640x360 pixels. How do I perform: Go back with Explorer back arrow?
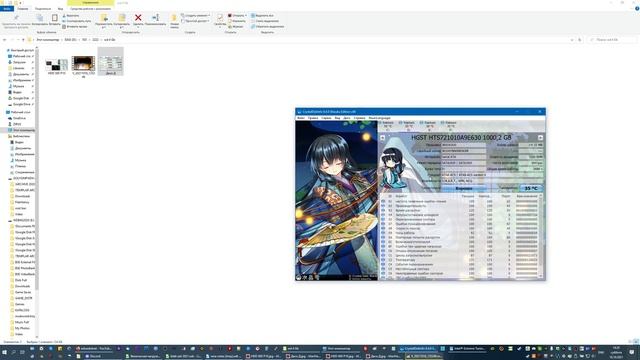[x=4, y=40]
